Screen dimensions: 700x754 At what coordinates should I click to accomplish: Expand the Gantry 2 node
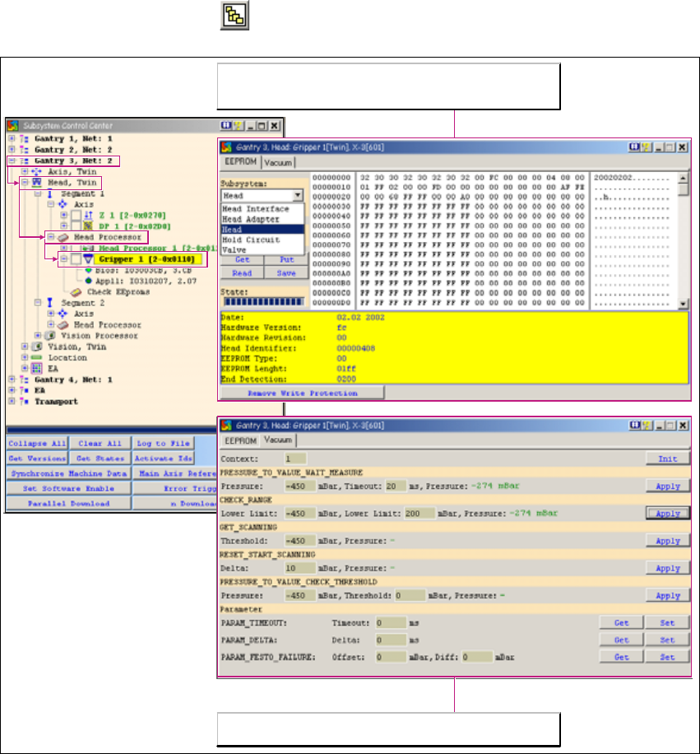pyautogui.click(x=12, y=150)
